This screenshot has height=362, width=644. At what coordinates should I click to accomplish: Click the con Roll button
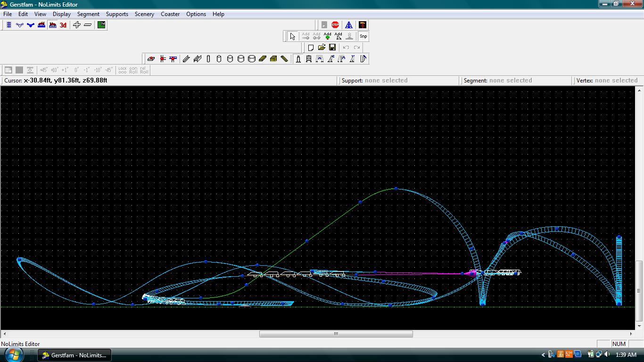point(133,70)
